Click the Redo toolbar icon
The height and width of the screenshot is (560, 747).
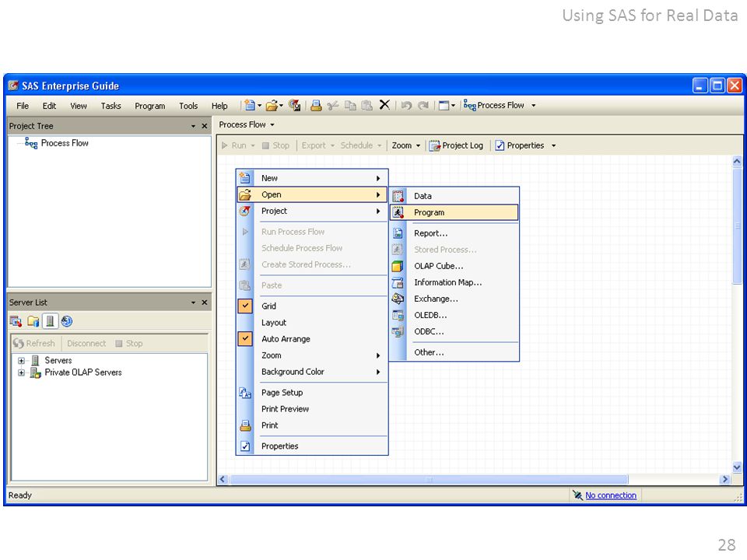[x=423, y=105]
